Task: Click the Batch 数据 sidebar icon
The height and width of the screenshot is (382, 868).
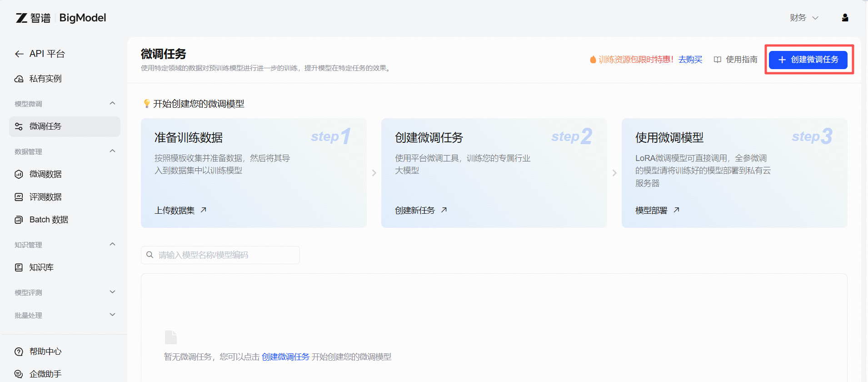Action: pyautogui.click(x=19, y=220)
